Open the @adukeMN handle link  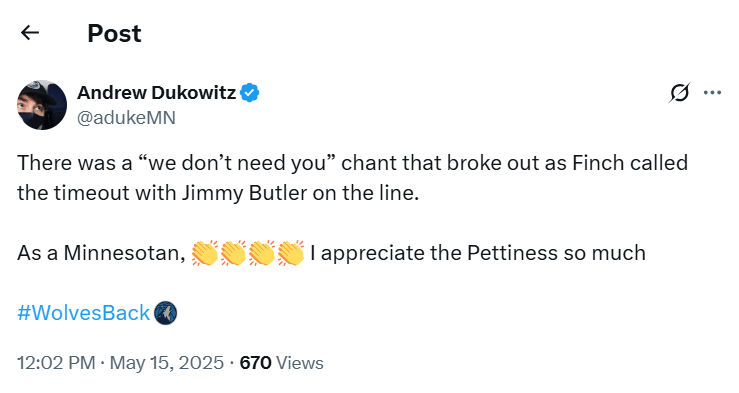(126, 118)
